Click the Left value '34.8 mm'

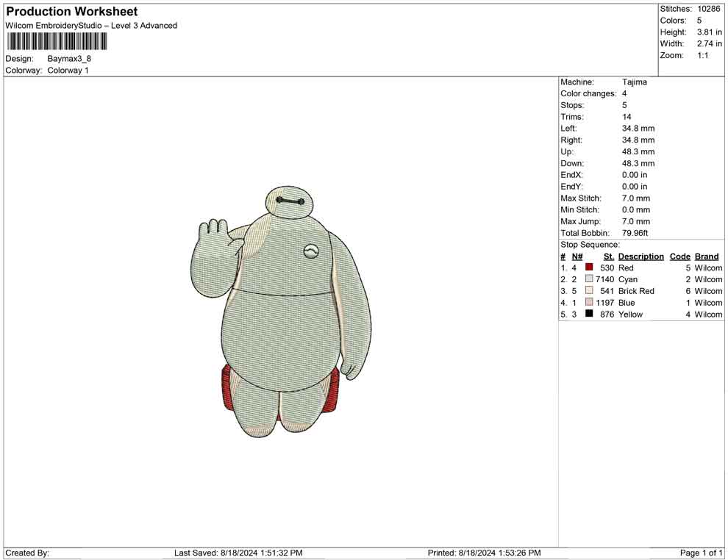click(x=638, y=129)
